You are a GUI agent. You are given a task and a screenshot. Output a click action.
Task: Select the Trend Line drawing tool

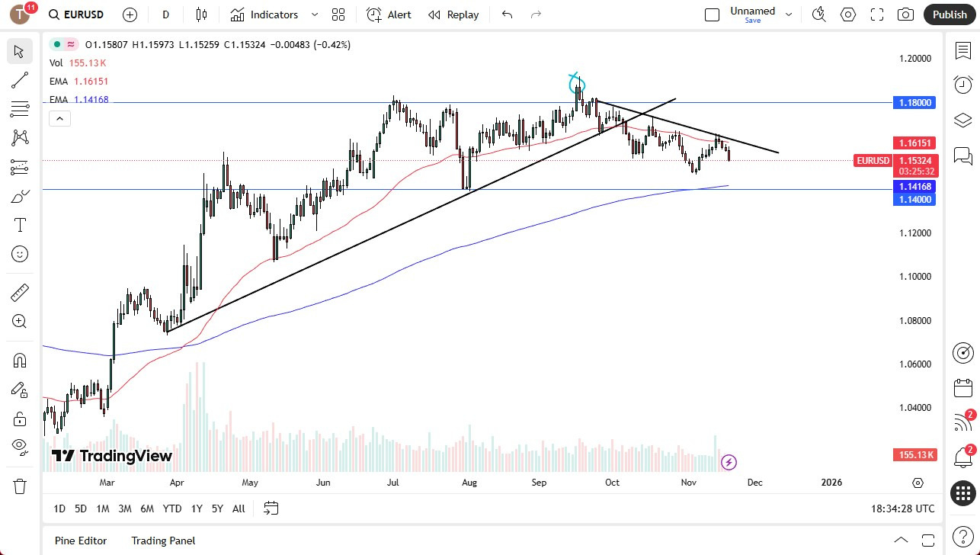[x=20, y=80]
